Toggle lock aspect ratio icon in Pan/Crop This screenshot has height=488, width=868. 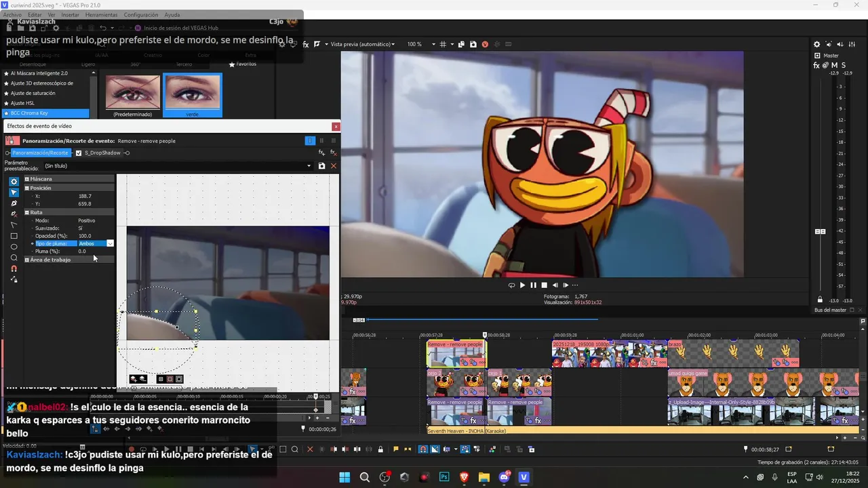point(14,279)
